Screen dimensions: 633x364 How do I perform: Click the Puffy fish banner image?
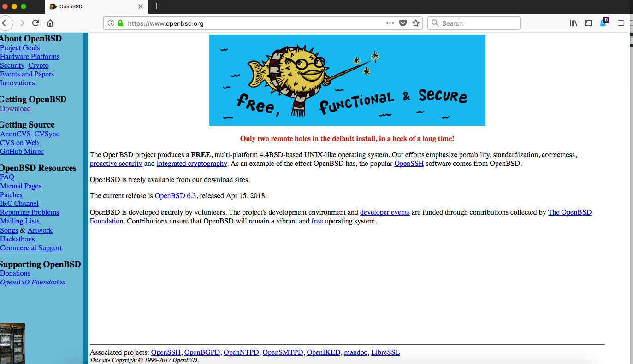point(347,80)
